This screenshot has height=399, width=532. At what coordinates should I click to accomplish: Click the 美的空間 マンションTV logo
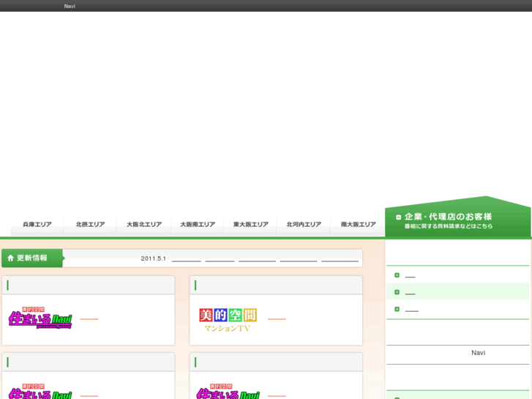pyautogui.click(x=228, y=319)
